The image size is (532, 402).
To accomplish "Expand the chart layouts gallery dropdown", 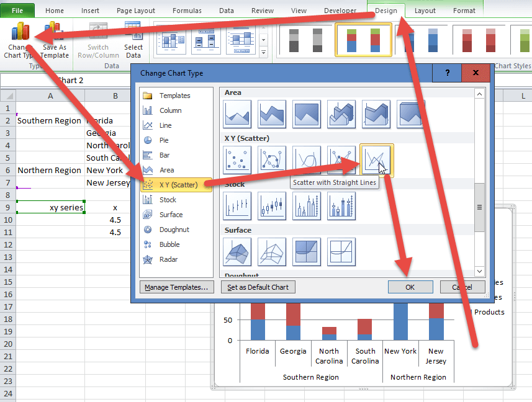I will pos(264,55).
